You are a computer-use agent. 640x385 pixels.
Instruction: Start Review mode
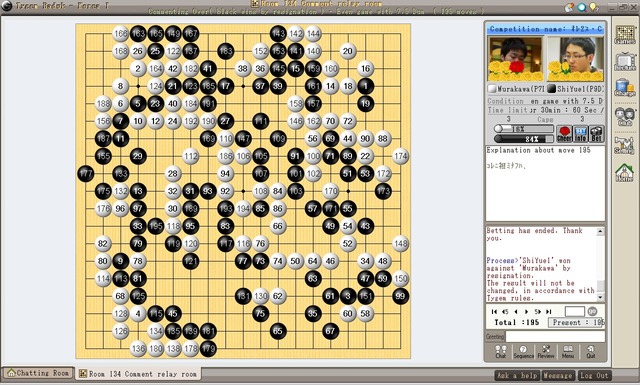point(546,352)
